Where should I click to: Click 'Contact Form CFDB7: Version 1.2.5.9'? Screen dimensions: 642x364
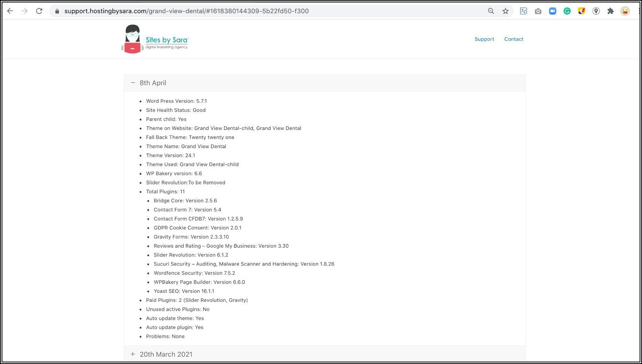tap(198, 219)
